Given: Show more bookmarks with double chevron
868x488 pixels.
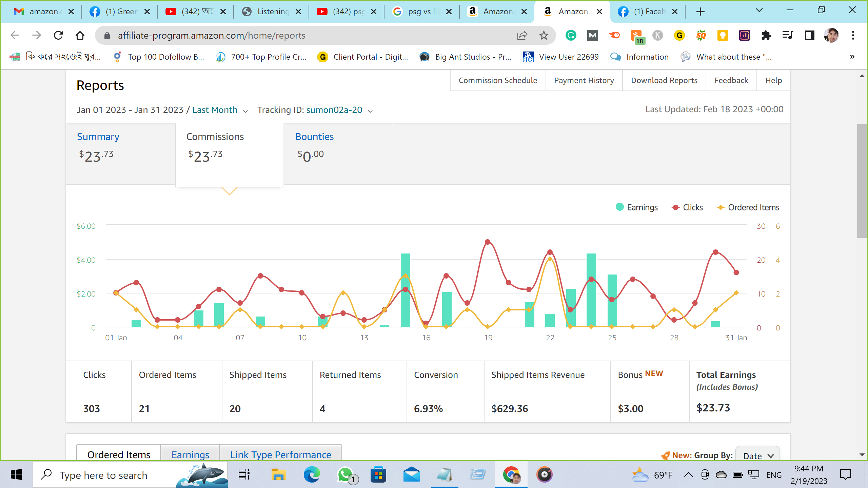Looking at the screenshot, I should (852, 57).
